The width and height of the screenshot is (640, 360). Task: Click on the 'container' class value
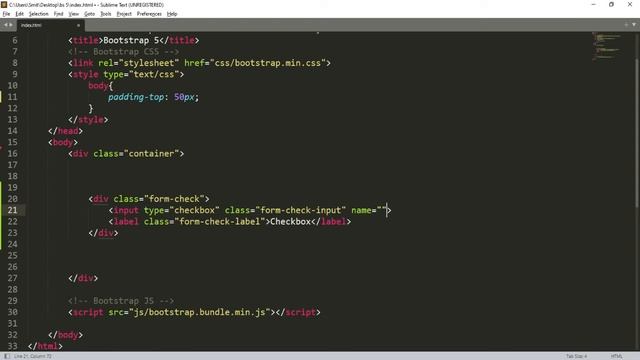pyautogui.click(x=151, y=154)
